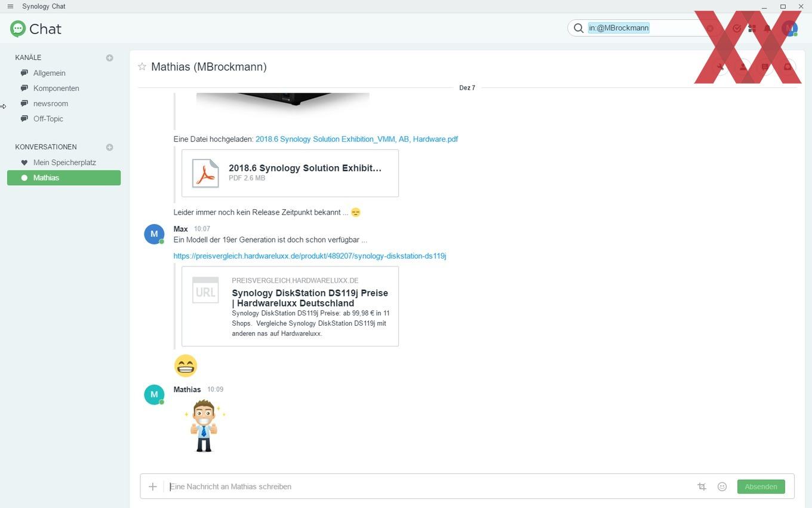This screenshot has height=508, width=812.
Task: Click the 10:07 timestamp on Max's message
Action: pos(202,229)
